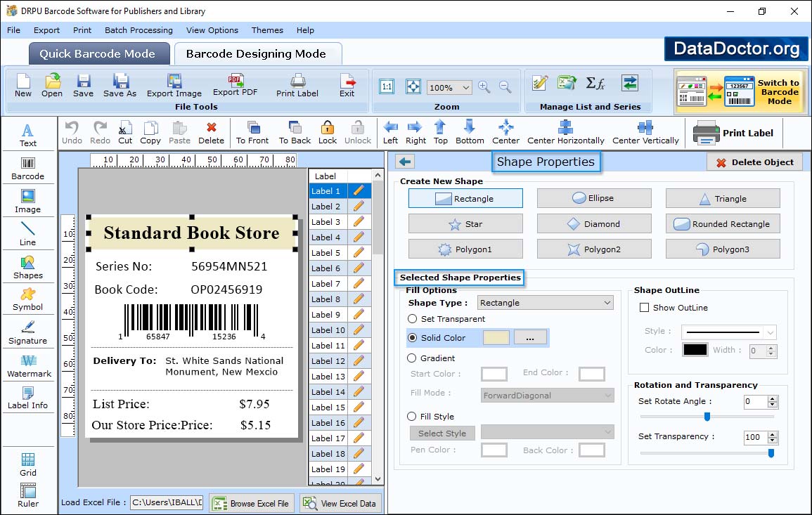Select the Signature tool in the sidebar

[28, 333]
